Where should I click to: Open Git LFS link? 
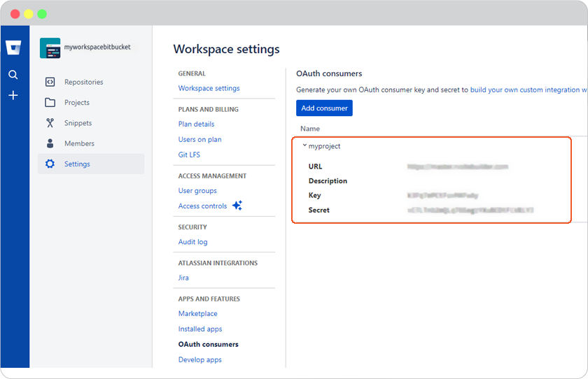189,155
